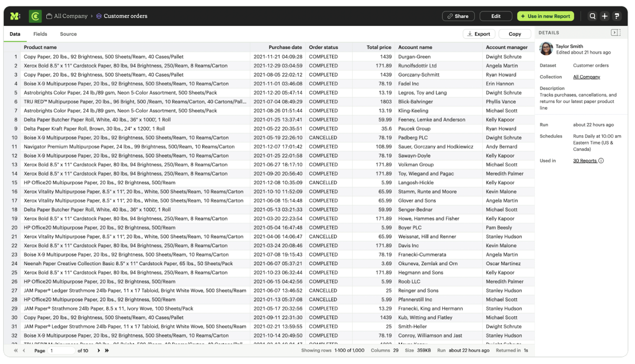Click the Langosh-Hickle account cell

click(x=438, y=182)
